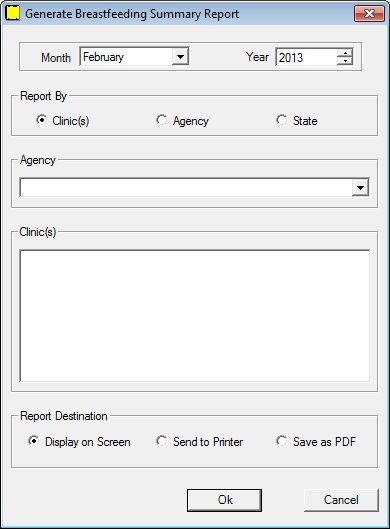Screen dimensions: 390x529
Task: Close the Generate Breastfeeding Summary Report dialog
Action: [x=369, y=13]
